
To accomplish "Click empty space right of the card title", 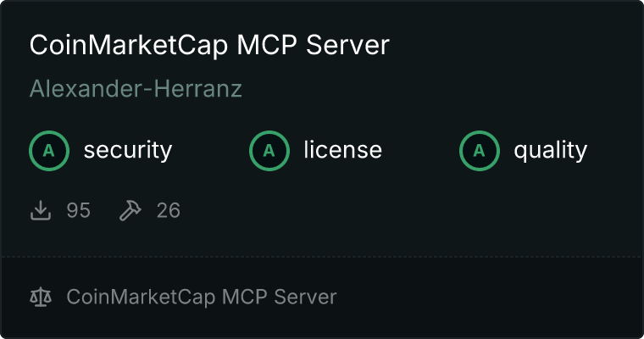I will 514,45.
